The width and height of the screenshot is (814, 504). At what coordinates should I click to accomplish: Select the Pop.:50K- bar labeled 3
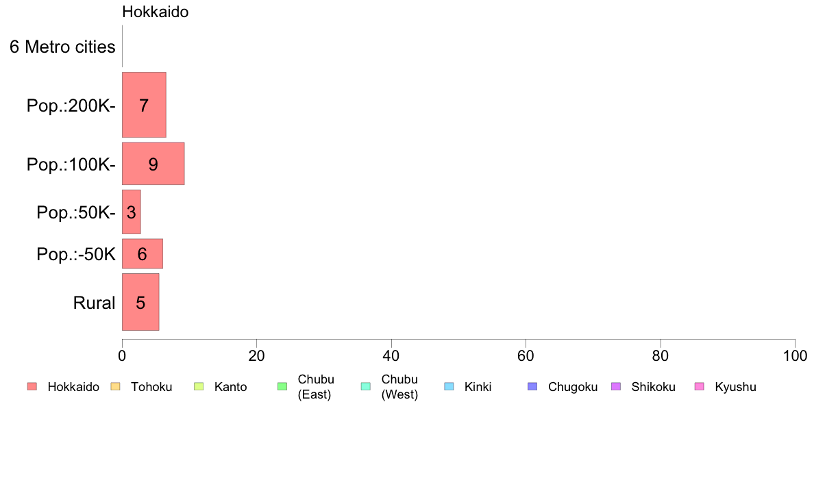(132, 212)
